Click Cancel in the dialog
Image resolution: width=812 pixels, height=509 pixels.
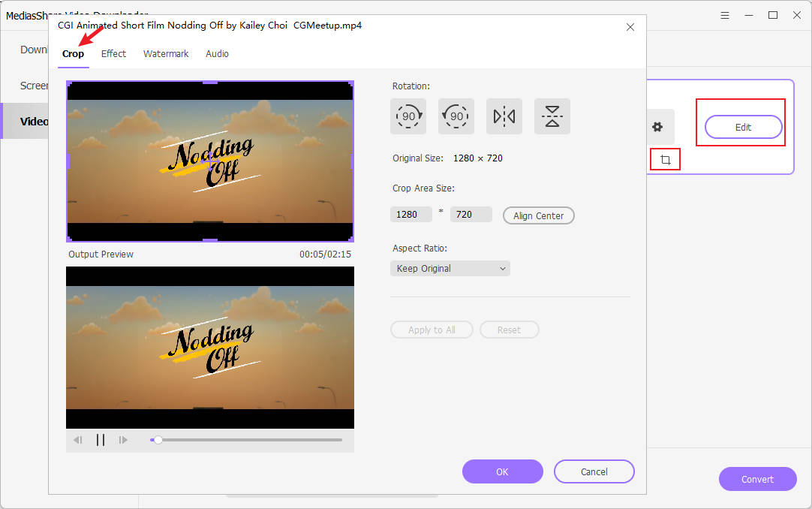(x=594, y=471)
